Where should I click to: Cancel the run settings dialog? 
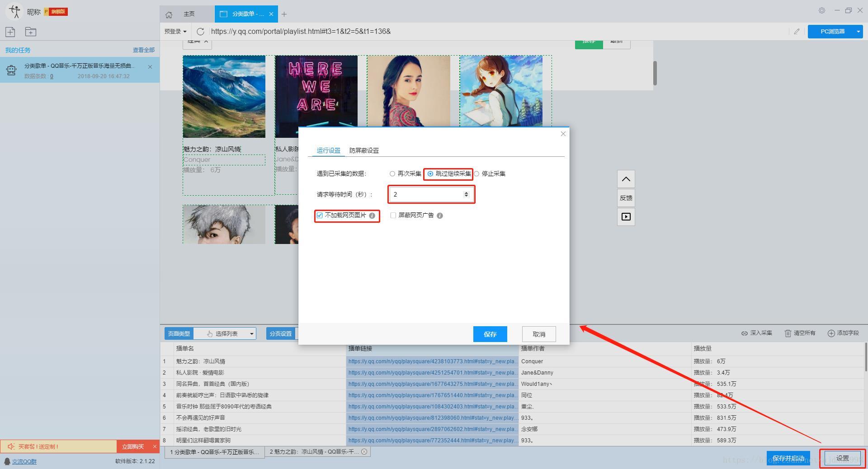click(x=539, y=334)
